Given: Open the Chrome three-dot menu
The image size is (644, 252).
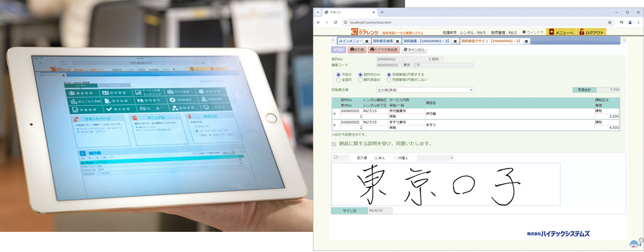Looking at the screenshot, I should pyautogui.click(x=638, y=23).
